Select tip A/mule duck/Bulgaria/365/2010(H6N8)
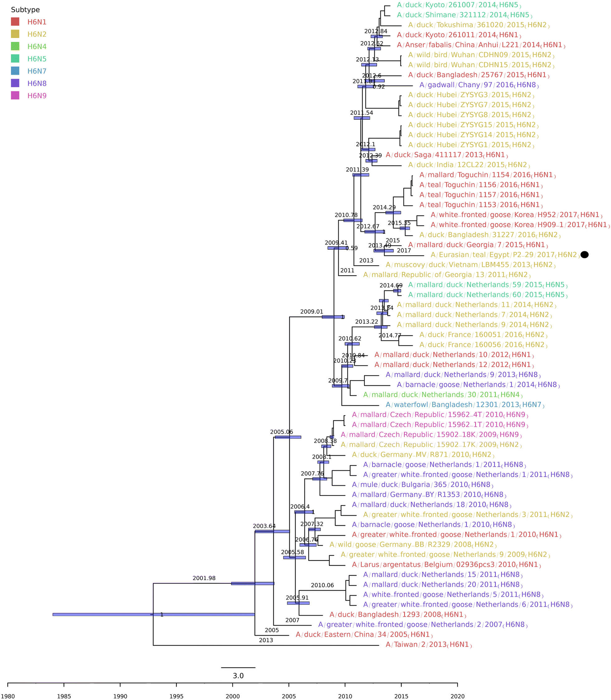Screen dimensions: 611x700 click(423, 485)
